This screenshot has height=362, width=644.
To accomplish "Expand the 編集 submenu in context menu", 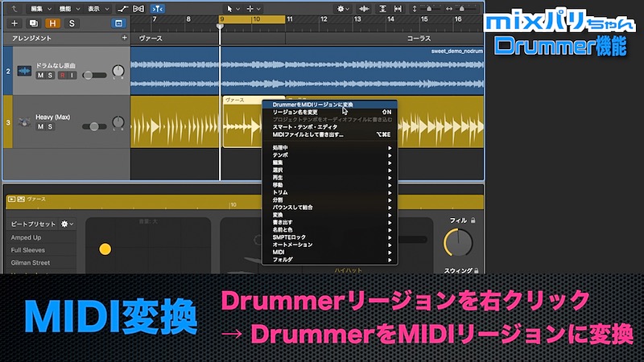I will (329, 162).
